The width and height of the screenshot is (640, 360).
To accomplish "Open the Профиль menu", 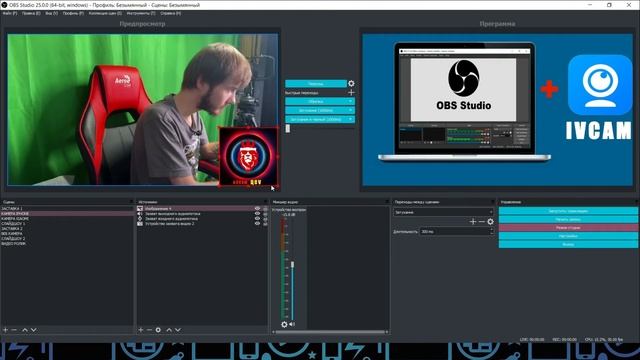I will (x=73, y=13).
